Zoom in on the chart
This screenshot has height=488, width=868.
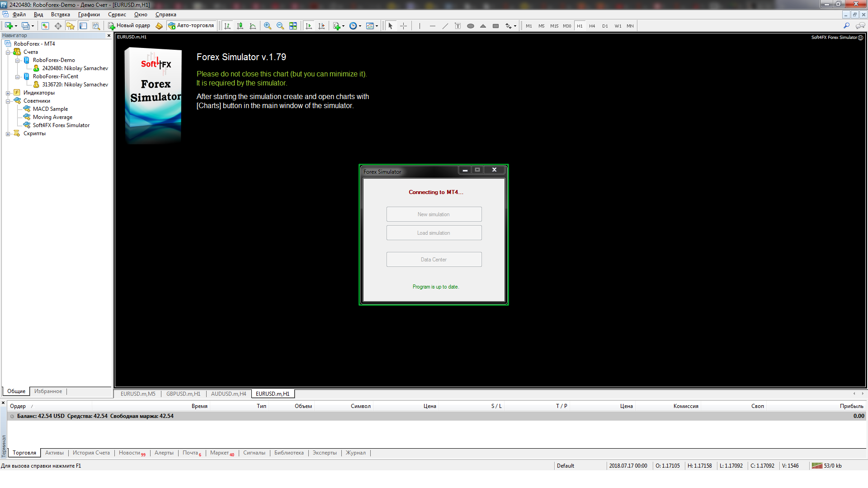pyautogui.click(x=268, y=26)
